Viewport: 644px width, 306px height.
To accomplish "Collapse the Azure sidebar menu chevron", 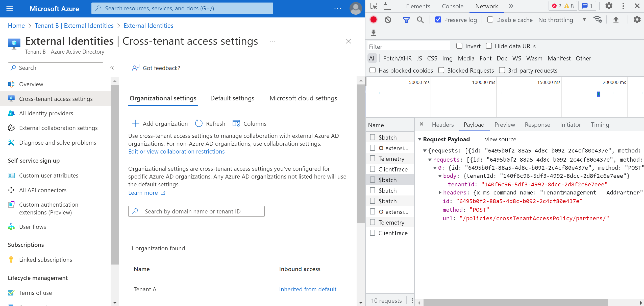I will point(112,68).
